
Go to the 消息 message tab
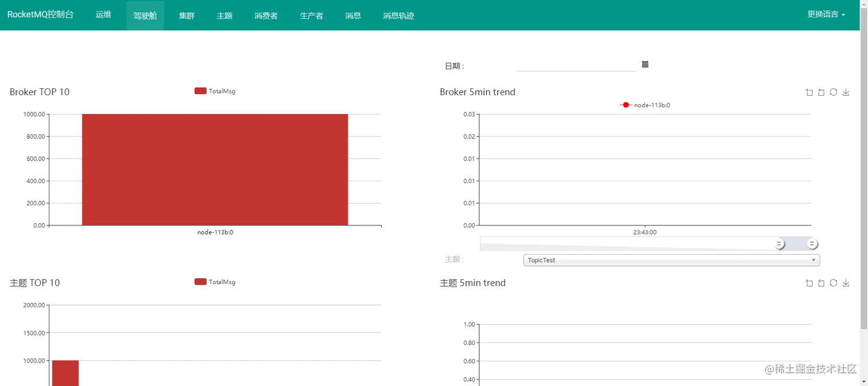tap(353, 15)
